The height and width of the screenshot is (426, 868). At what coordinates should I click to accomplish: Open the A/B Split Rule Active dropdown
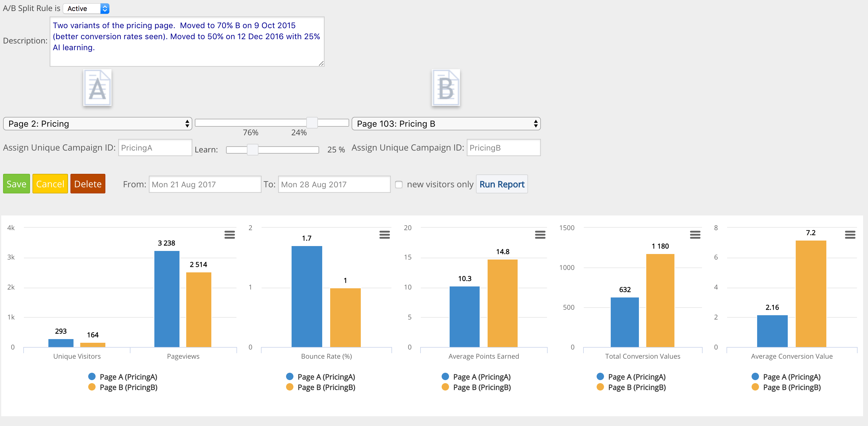click(x=86, y=9)
